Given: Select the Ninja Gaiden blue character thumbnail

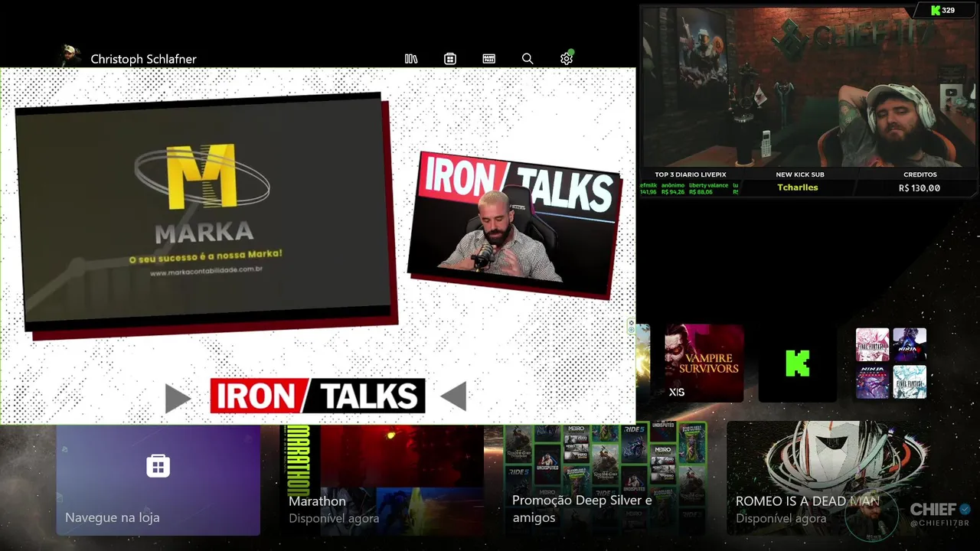Looking at the screenshot, I should pos(910,344).
